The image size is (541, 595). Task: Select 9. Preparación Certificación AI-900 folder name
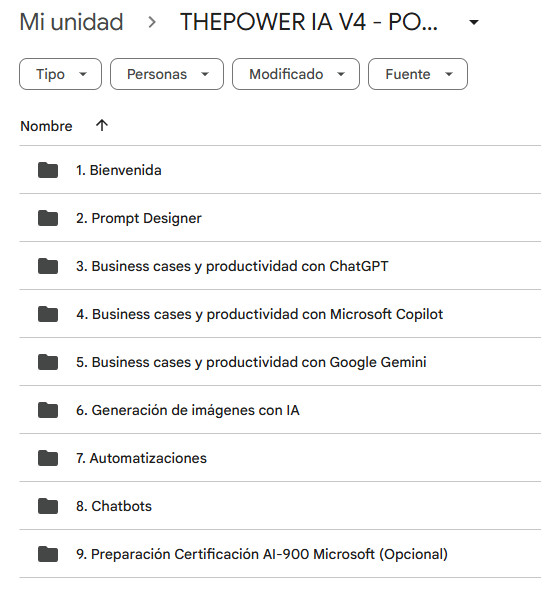(x=262, y=554)
